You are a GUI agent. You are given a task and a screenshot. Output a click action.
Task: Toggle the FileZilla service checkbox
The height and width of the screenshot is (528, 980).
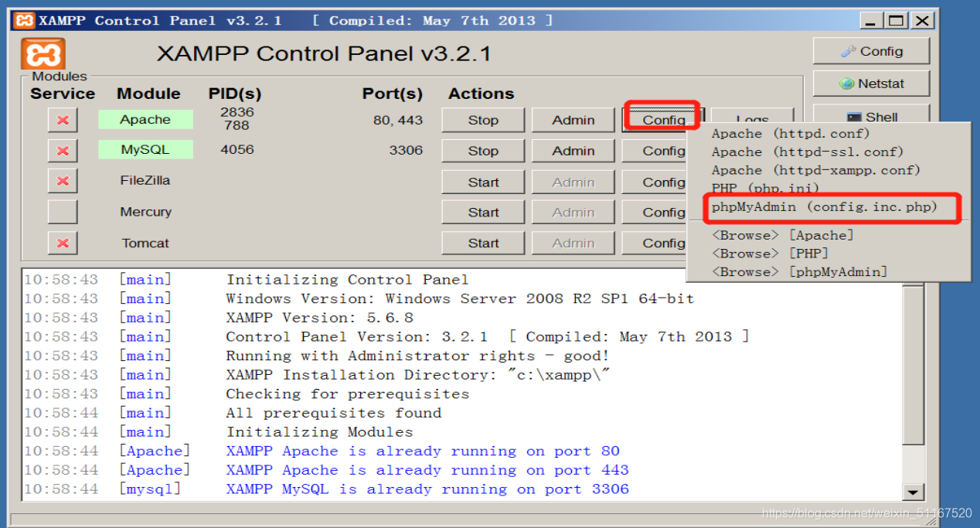(x=63, y=181)
